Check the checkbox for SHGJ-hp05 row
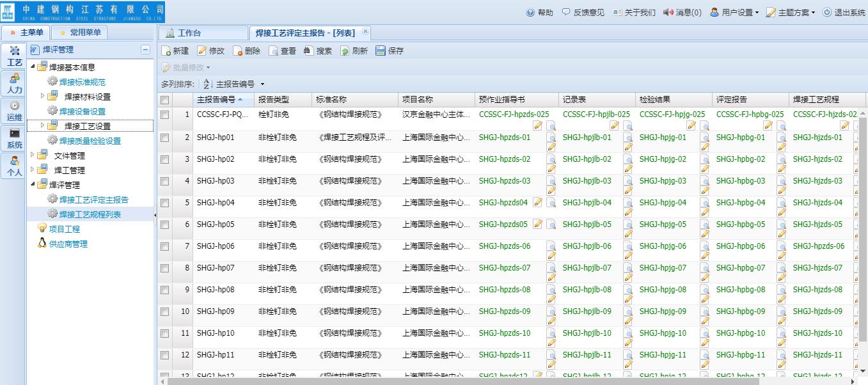The image size is (868, 385). (x=164, y=224)
